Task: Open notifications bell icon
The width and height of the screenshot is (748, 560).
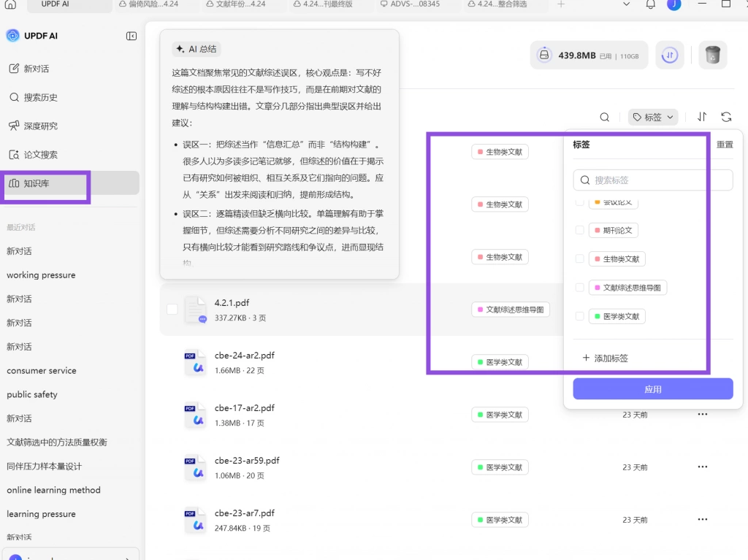Action: tap(650, 5)
